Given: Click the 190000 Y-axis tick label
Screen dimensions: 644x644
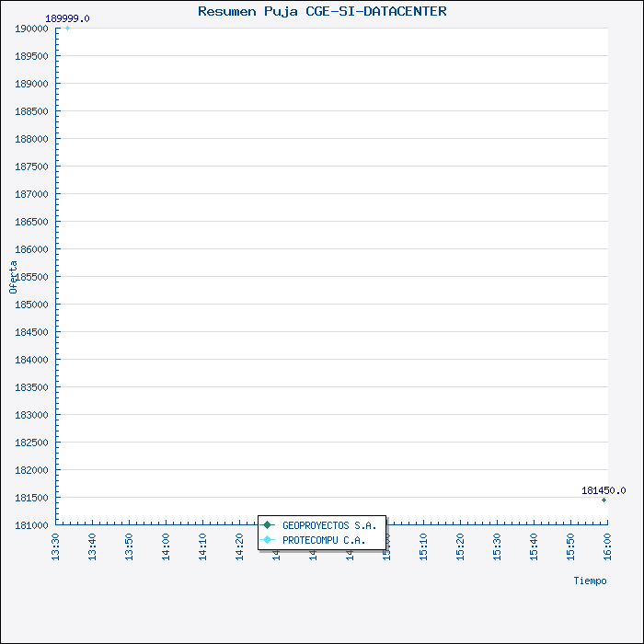Looking at the screenshot, I should [31, 29].
